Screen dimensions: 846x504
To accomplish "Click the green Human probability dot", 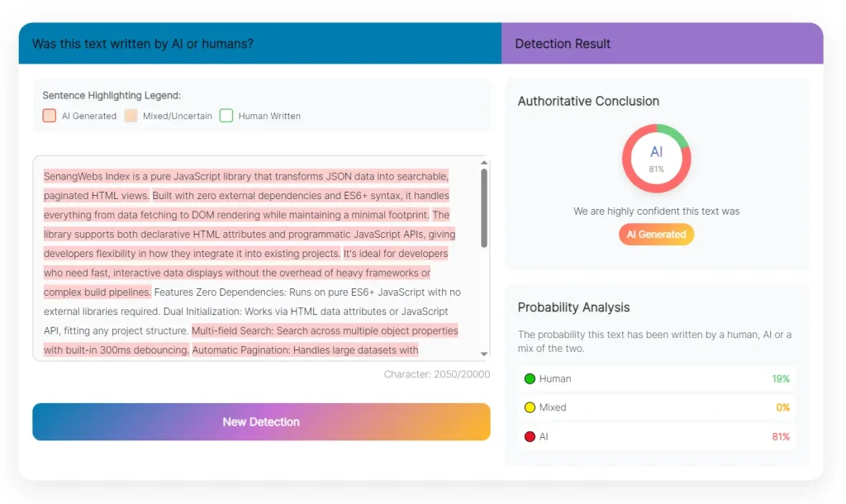I will (530, 378).
